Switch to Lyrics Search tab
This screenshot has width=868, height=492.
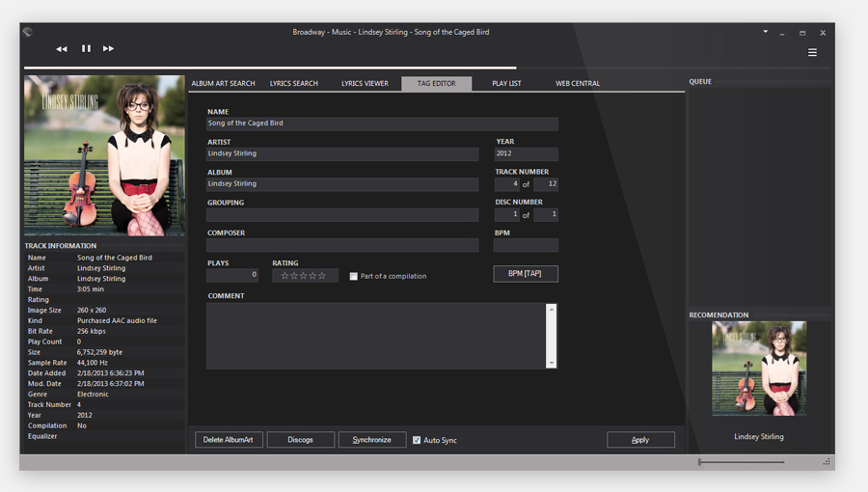coord(294,84)
